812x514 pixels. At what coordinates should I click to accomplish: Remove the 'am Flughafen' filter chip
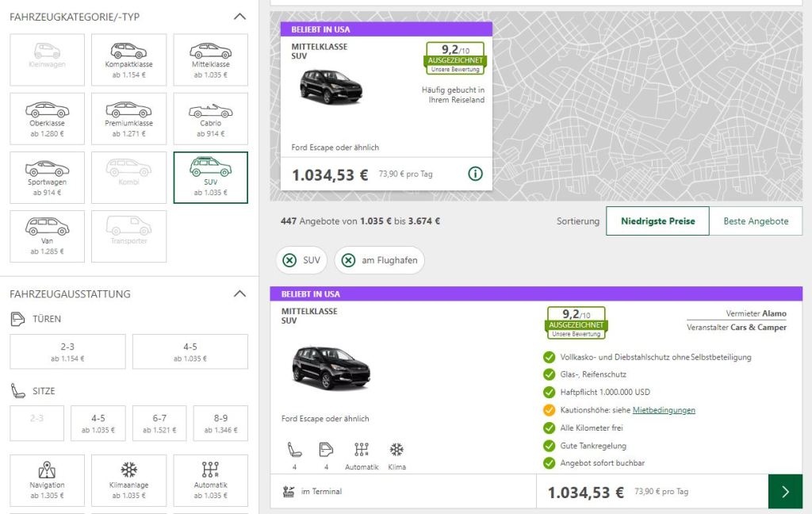[x=349, y=260]
